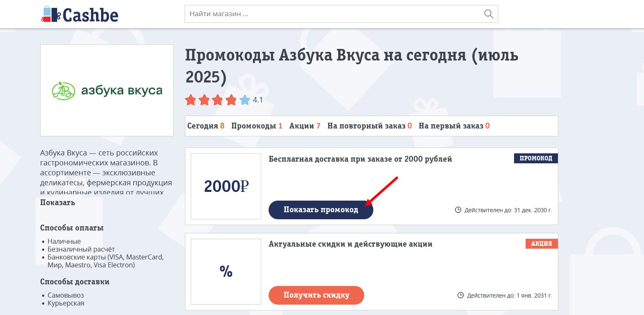Screen dimensions: 644x315
Task: Click the 'Показать промокод' button
Action: click(x=321, y=210)
